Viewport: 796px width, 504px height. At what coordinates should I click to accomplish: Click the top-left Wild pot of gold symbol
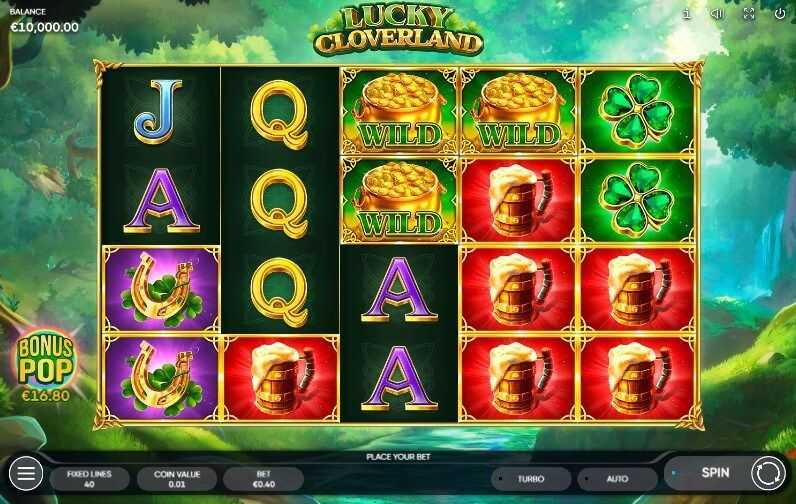tap(399, 111)
